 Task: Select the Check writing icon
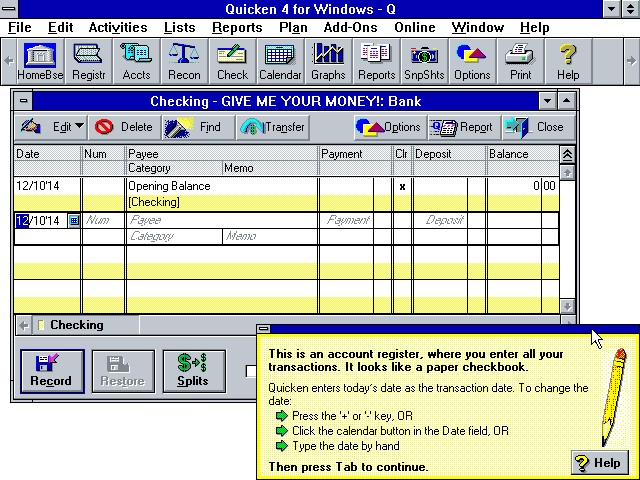(232, 62)
